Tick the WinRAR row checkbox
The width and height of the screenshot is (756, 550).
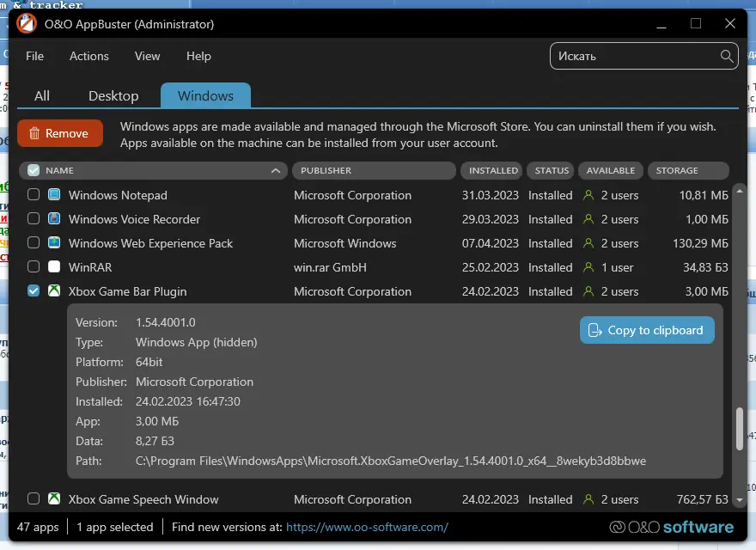point(34,267)
